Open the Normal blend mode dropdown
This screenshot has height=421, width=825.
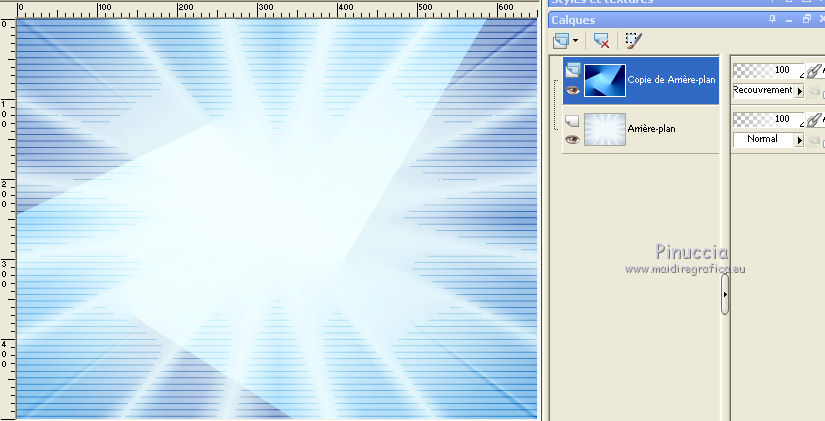click(799, 140)
